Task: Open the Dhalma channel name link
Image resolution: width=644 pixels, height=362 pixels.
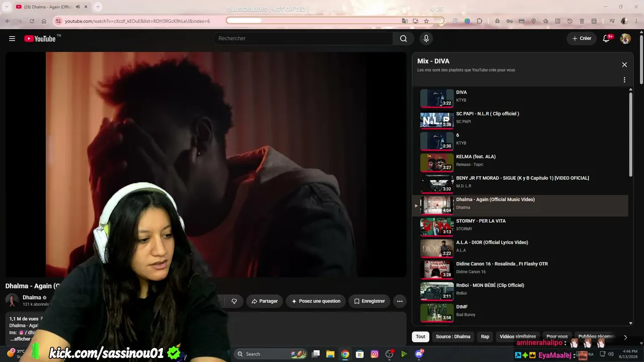Action: (x=32, y=298)
